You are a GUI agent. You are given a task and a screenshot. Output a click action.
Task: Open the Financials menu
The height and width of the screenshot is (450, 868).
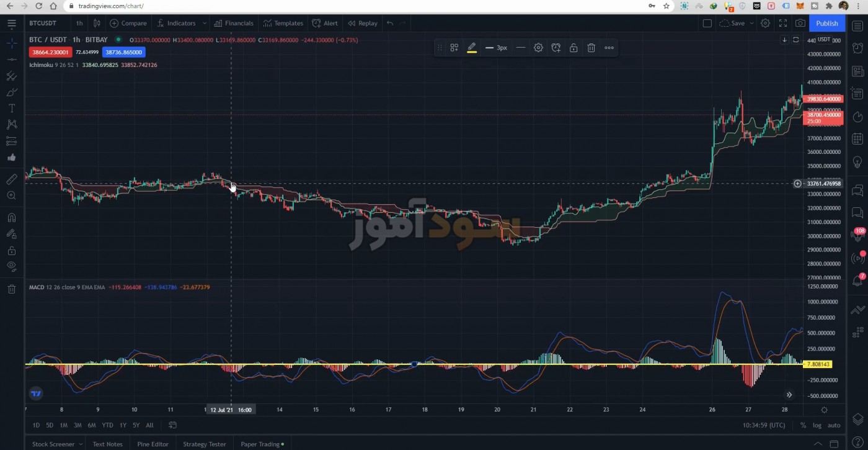[x=234, y=23]
